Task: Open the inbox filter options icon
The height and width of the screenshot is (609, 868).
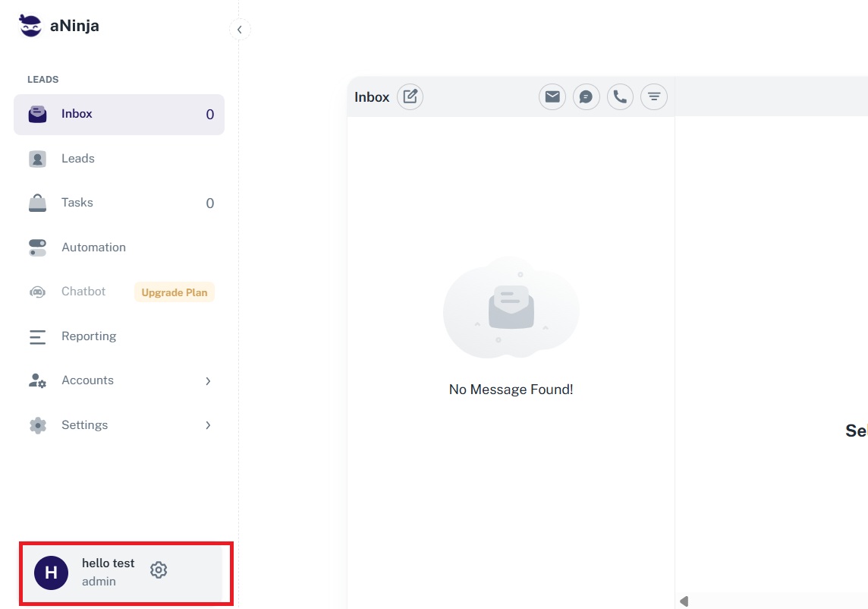Action: [x=653, y=96]
